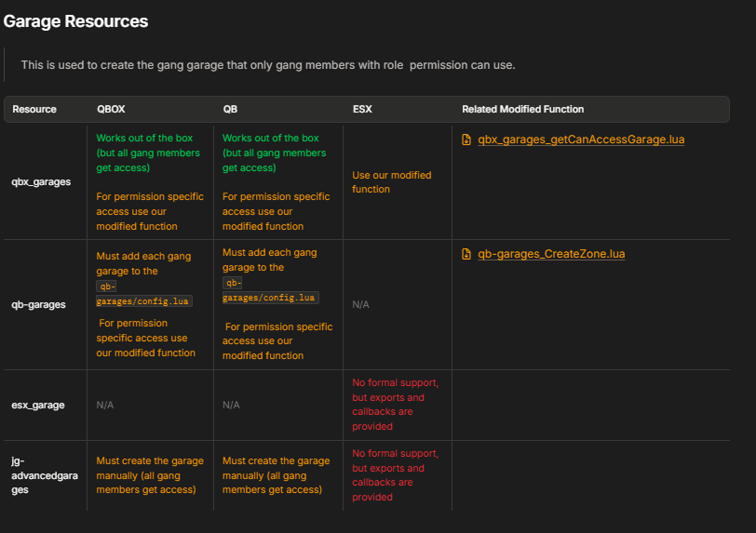Viewport: 756px width, 533px height.
Task: Click QBOX 'Must create the garage manually' text
Action: [150, 475]
